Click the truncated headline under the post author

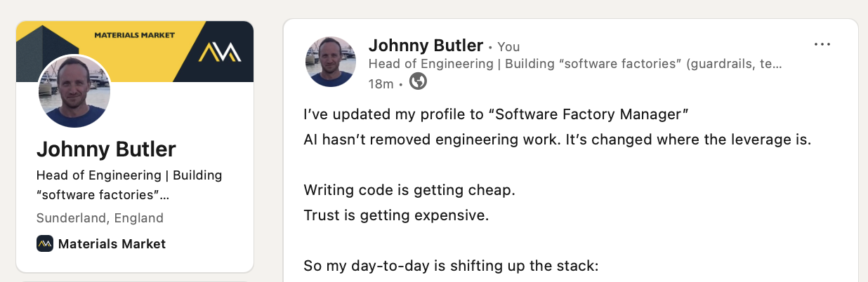(574, 64)
